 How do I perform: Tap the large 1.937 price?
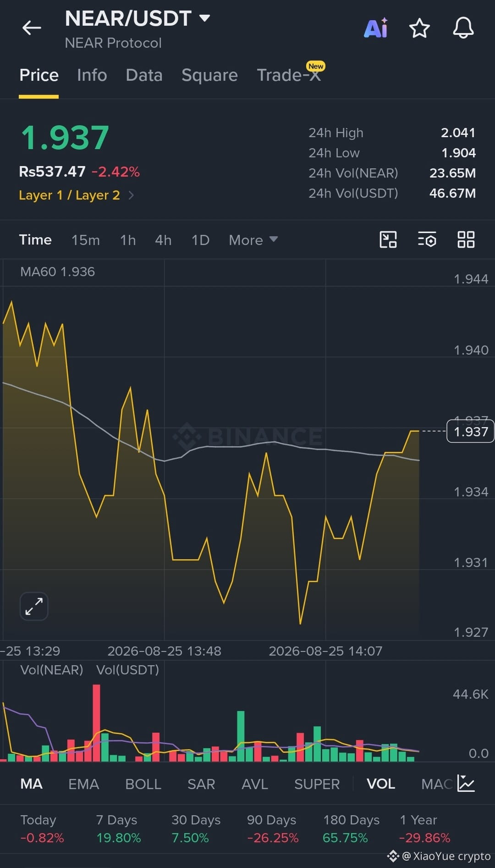pyautogui.click(x=65, y=138)
